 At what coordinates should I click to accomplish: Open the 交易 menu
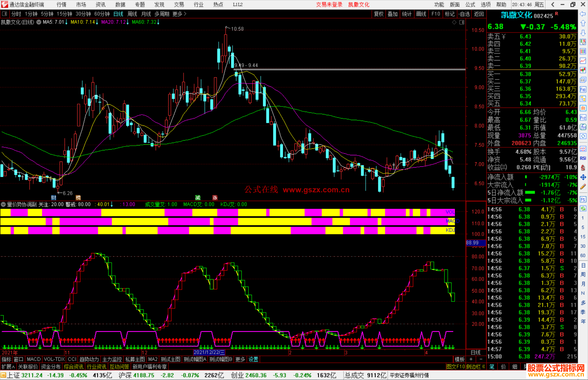pyautogui.click(x=179, y=4)
